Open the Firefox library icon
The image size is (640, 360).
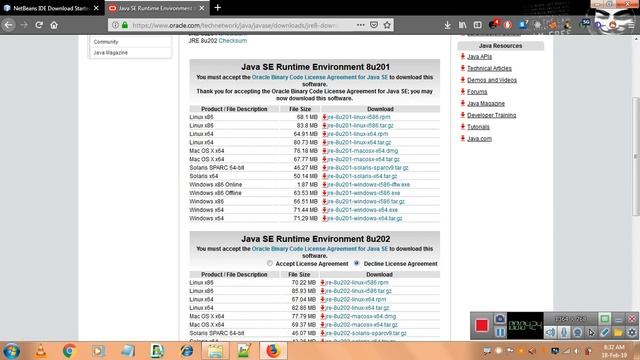pyautogui.click(x=462, y=25)
